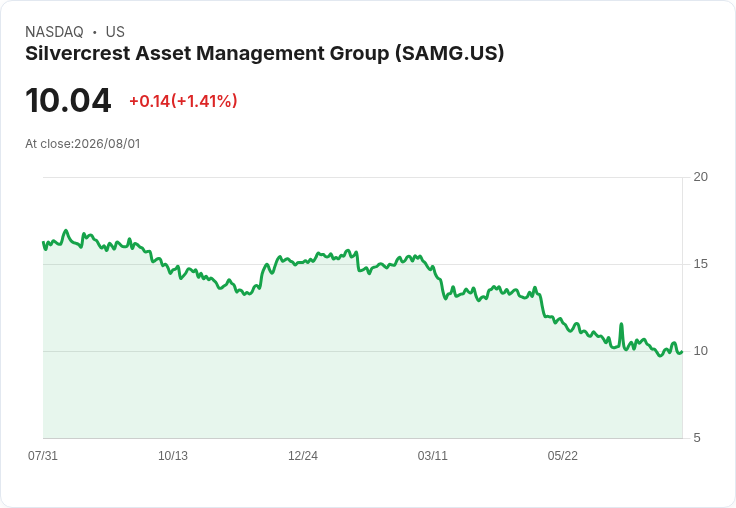Click the +0.14(+1.41%) price change
This screenshot has width=736, height=508.
pos(183,101)
